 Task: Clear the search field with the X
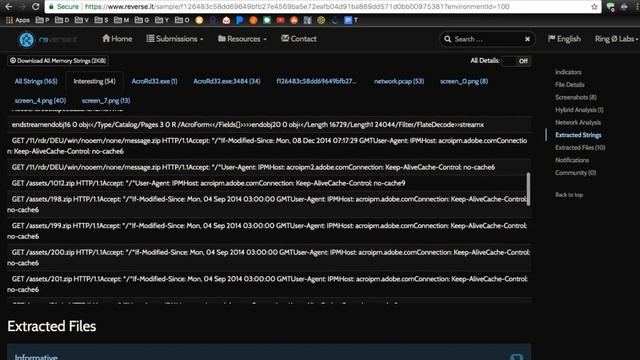[x=527, y=39]
